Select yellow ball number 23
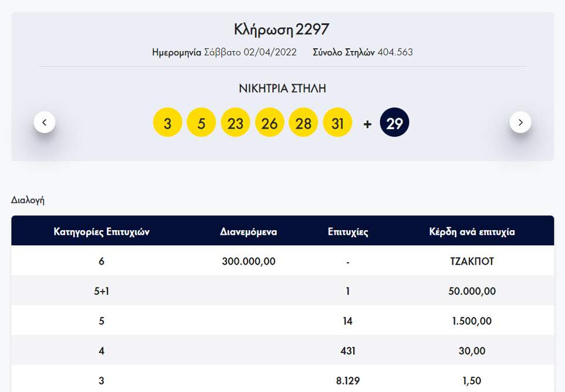 (x=235, y=123)
